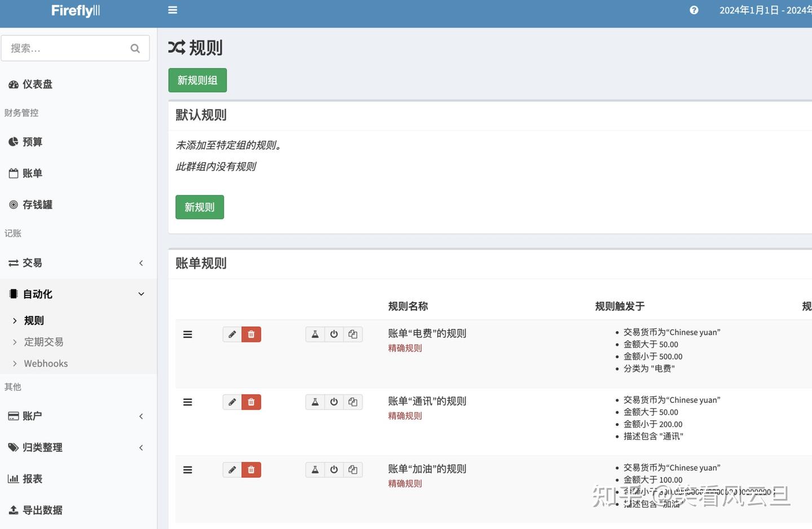The height and width of the screenshot is (529, 812).
Task: Select Webhooks in the automation menu
Action: point(46,363)
